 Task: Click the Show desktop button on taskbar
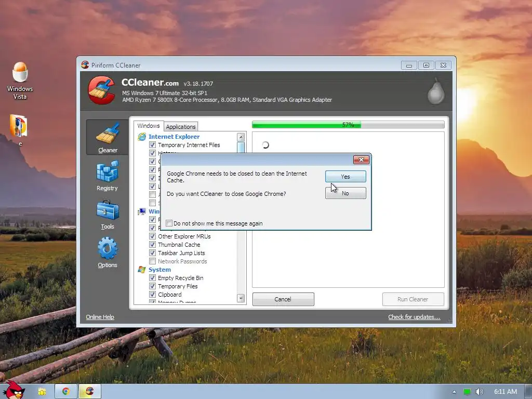point(528,392)
